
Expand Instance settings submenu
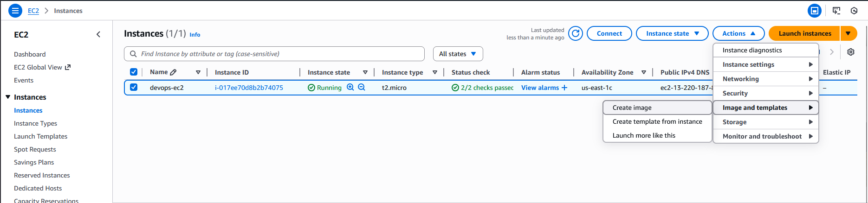tap(765, 64)
